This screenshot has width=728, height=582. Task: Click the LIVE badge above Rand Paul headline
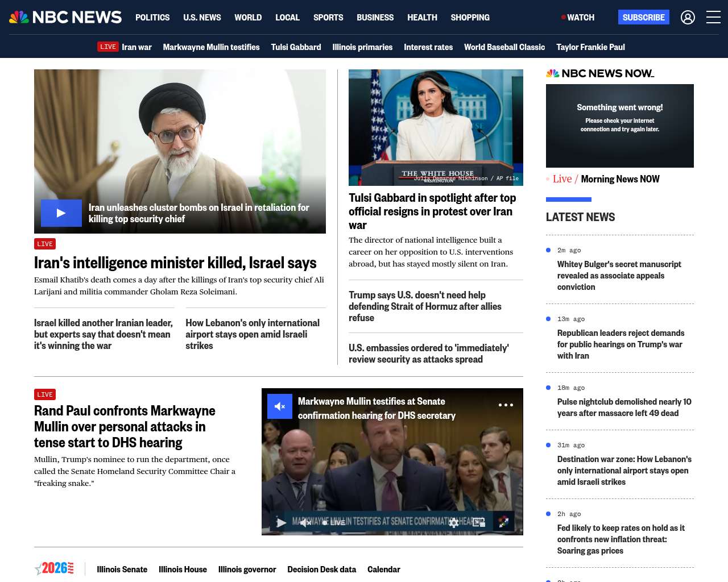click(x=45, y=394)
